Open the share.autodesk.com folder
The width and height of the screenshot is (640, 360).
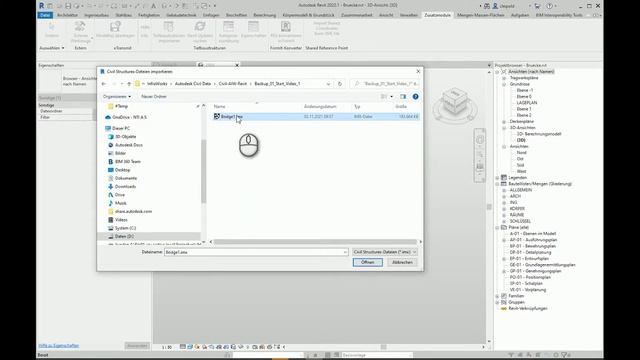tap(129, 211)
